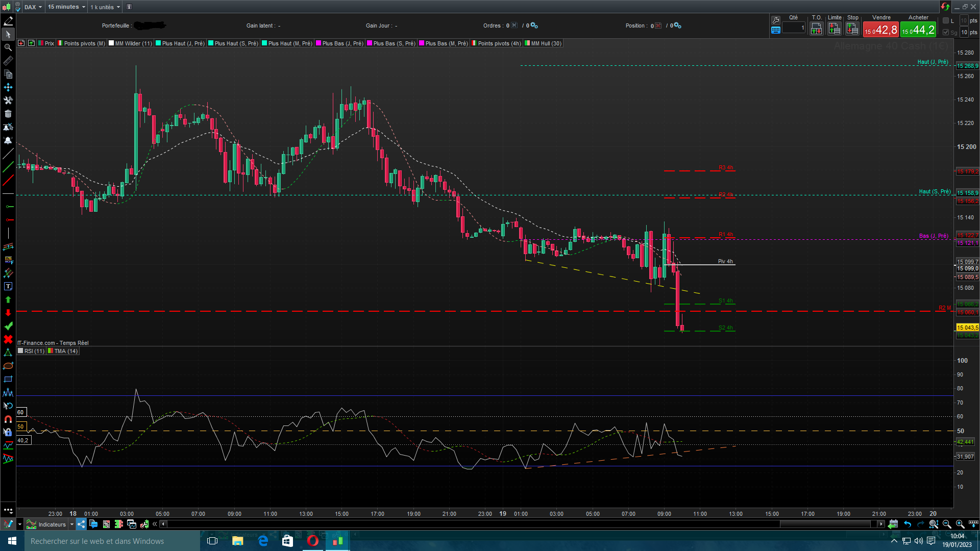Screen dimensions: 980x551
Task: Open the Stop order icon
Action: (x=852, y=29)
